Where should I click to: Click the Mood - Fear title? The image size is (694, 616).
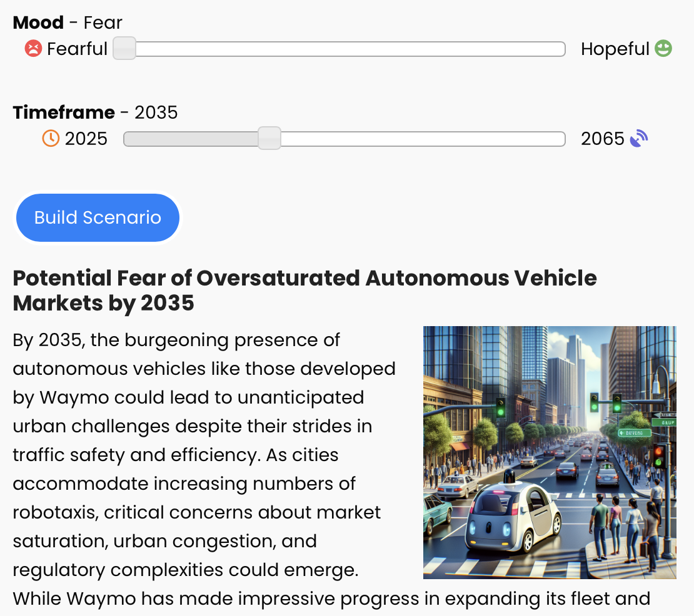(x=68, y=23)
